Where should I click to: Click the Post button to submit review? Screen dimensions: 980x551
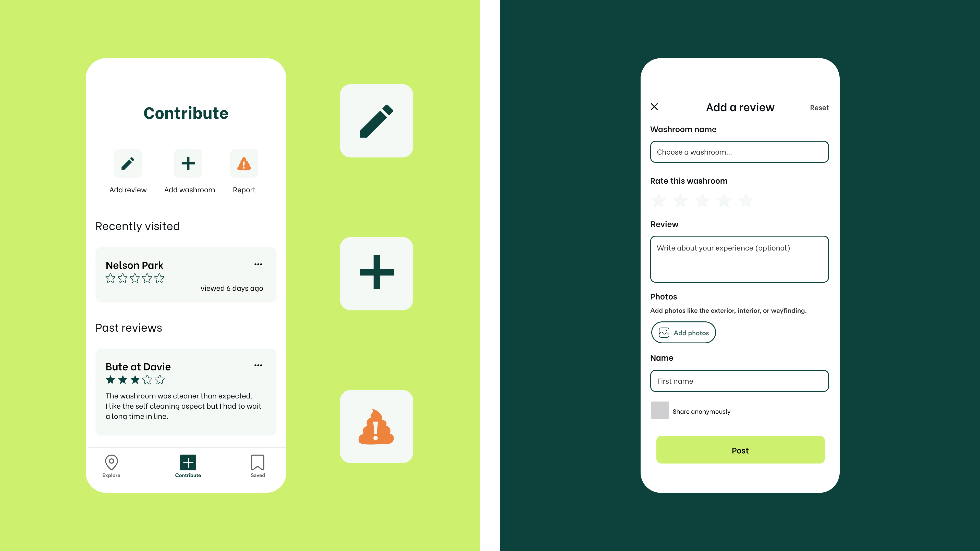(740, 449)
